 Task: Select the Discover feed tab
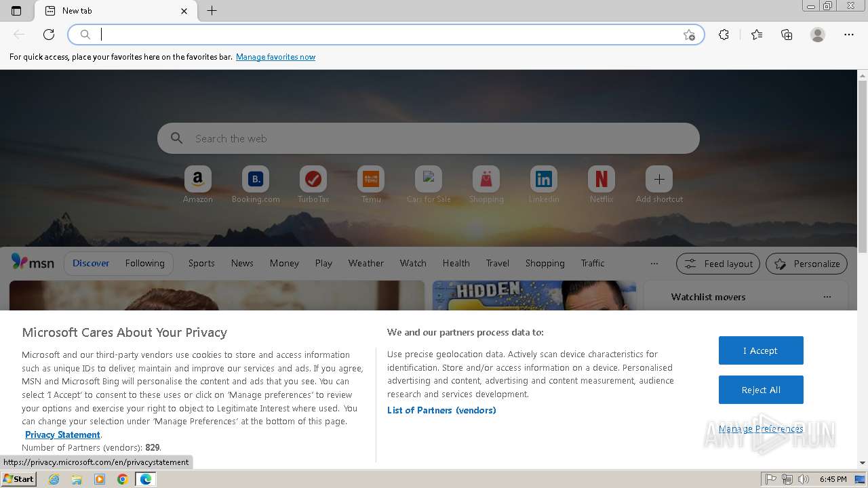tap(91, 263)
